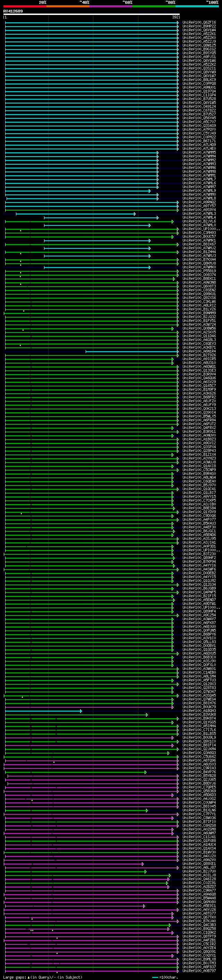Screen dimensions: 222x980
Task: Select the AV412689 query label
Action: tap(13, 11)
